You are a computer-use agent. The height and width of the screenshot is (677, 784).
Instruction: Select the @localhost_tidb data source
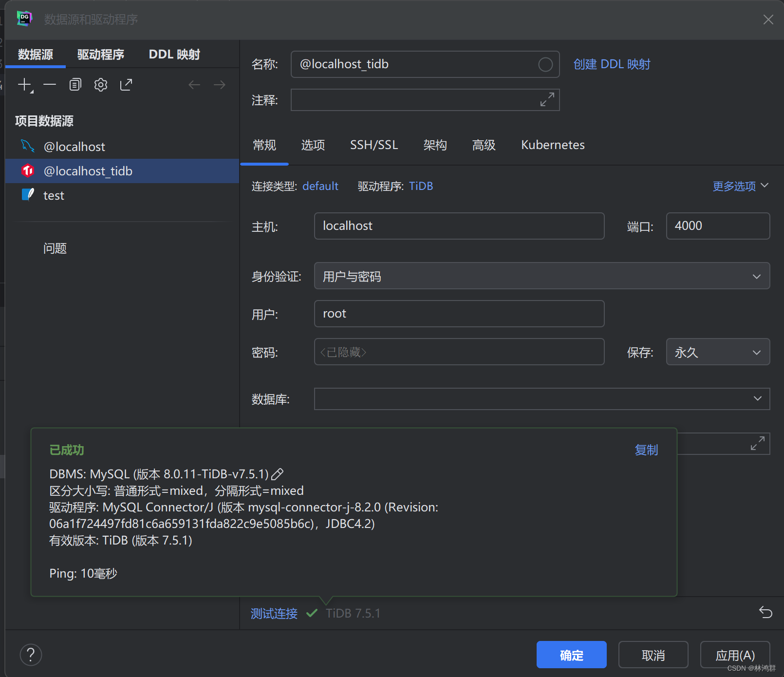(x=122, y=171)
